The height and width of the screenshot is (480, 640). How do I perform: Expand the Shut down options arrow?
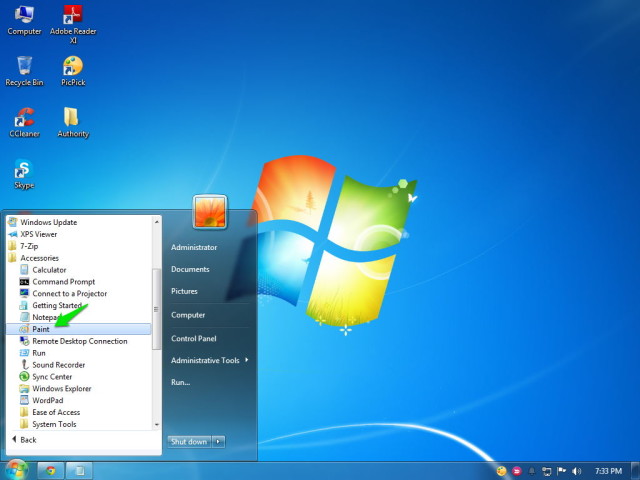click(218, 442)
